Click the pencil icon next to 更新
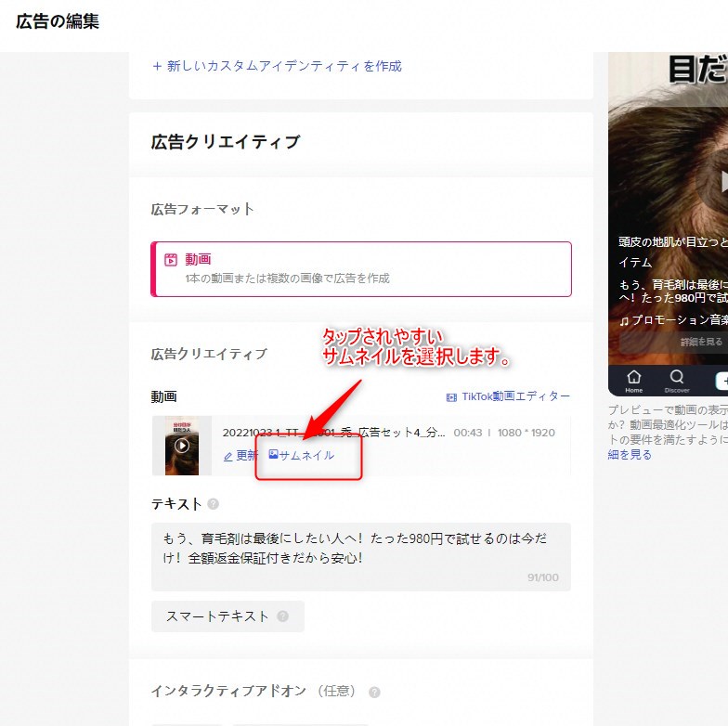This screenshot has height=726, width=728. pos(228,456)
